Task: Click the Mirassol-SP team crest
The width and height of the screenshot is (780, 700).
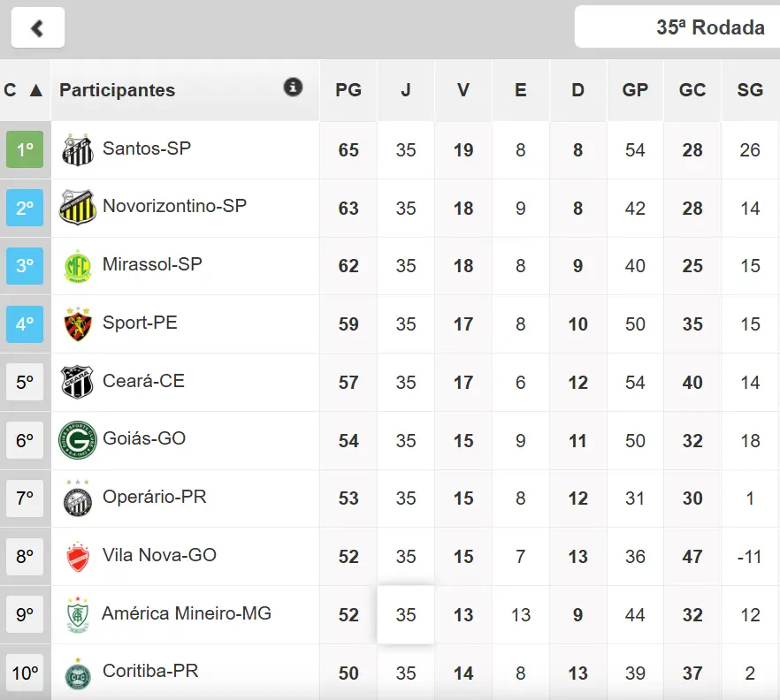Action: point(78,266)
